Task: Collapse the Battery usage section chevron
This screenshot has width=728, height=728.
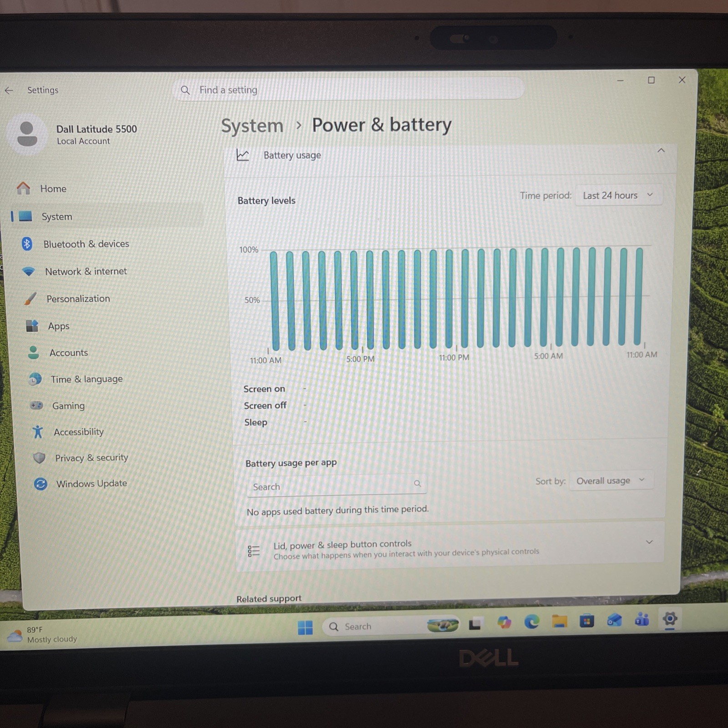Action: pyautogui.click(x=661, y=151)
